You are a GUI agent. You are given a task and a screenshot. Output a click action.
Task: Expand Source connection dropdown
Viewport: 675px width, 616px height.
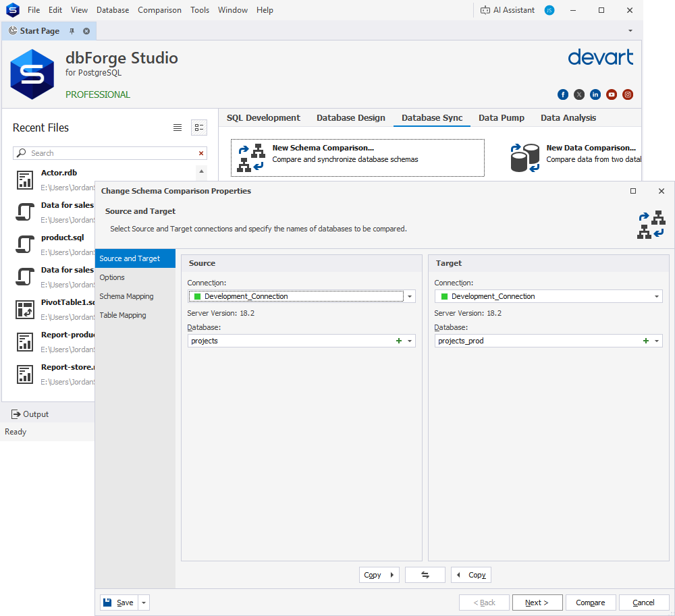pyautogui.click(x=410, y=296)
